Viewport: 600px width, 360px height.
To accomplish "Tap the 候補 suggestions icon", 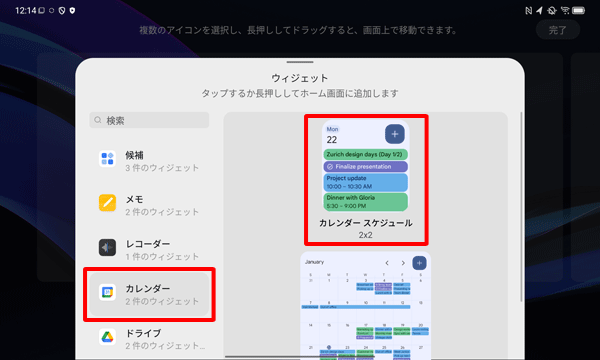I will [108, 158].
